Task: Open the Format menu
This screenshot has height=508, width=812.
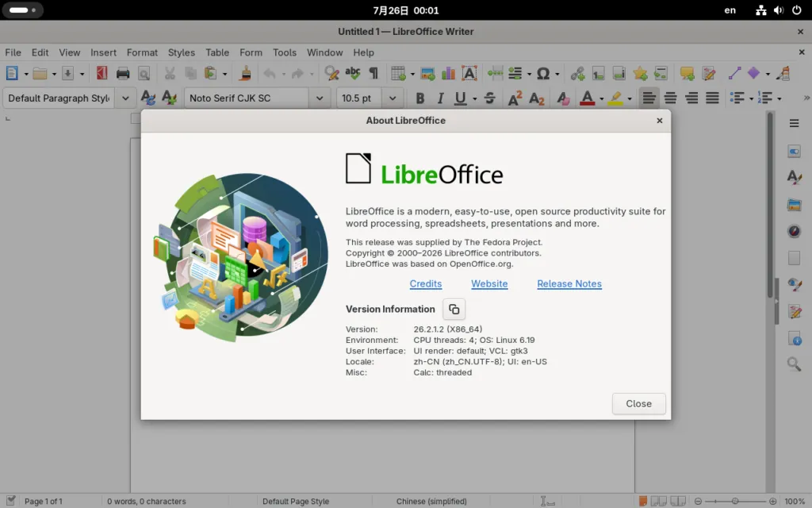Action: (142, 52)
